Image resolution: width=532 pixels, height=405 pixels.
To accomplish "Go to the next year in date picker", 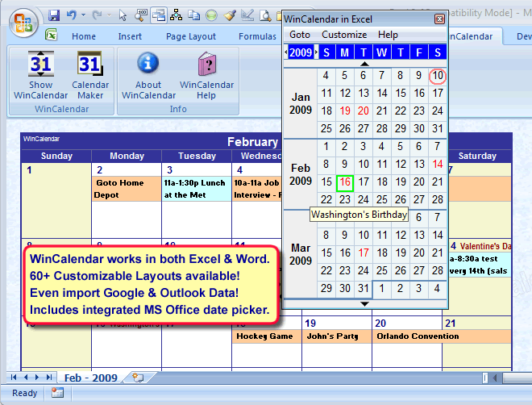I will point(314,52).
